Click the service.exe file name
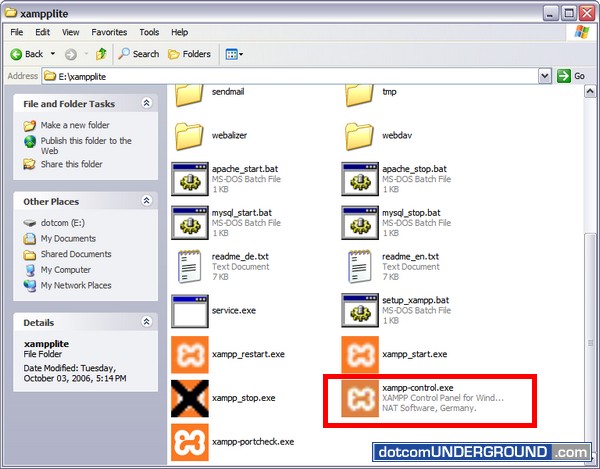The image size is (600, 469). 234,311
